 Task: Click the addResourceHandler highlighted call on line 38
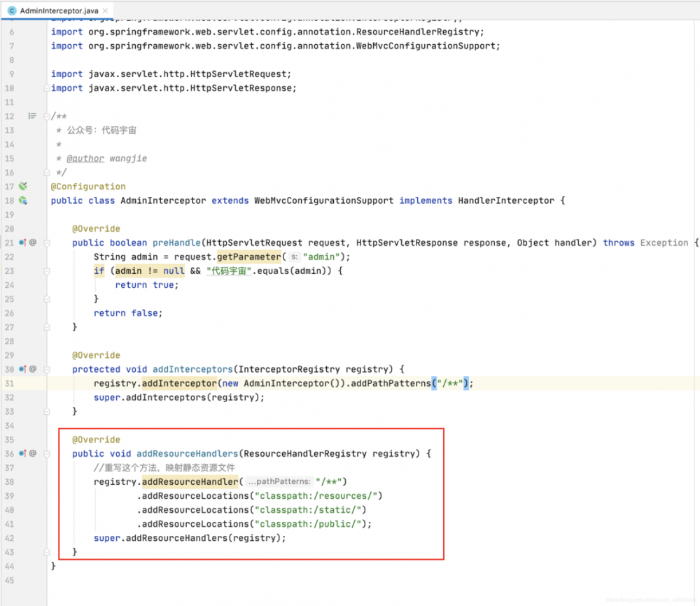point(190,481)
